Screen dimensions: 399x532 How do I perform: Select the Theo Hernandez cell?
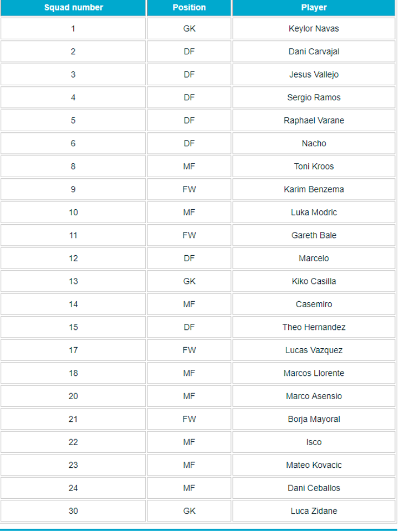314,327
